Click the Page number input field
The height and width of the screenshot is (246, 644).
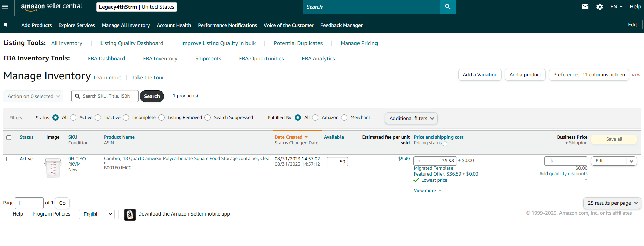point(29,203)
